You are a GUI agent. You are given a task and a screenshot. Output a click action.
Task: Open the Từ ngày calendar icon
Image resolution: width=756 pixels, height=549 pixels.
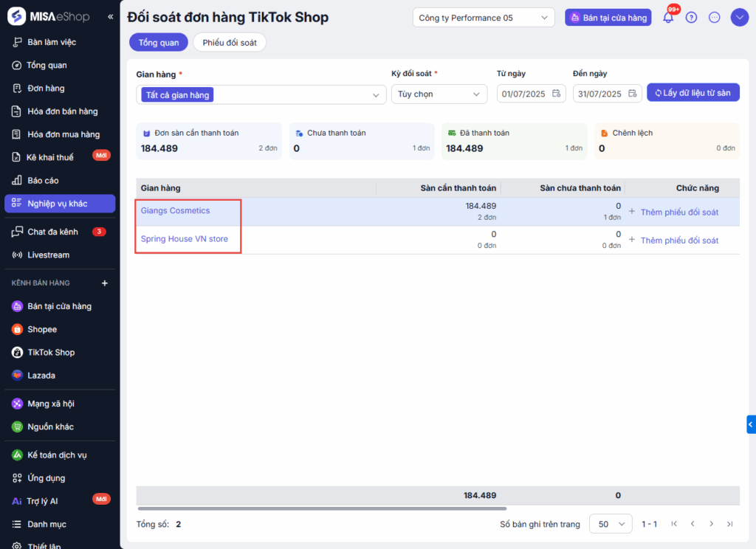tap(557, 94)
